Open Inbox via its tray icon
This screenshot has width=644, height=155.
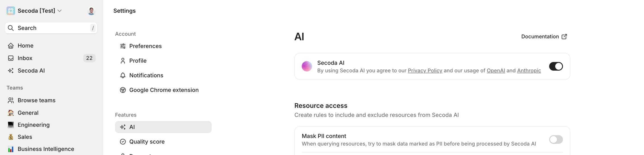coord(11,58)
